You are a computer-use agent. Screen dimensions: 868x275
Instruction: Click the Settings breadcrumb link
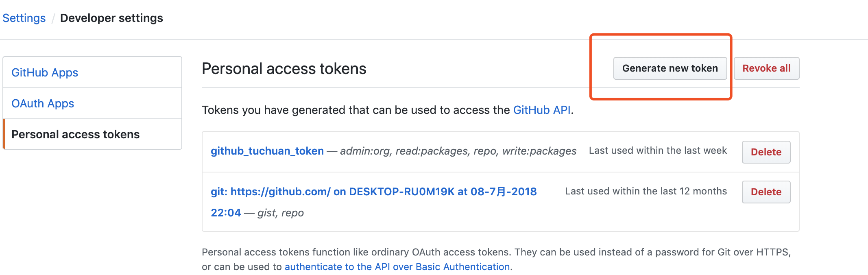point(24,18)
